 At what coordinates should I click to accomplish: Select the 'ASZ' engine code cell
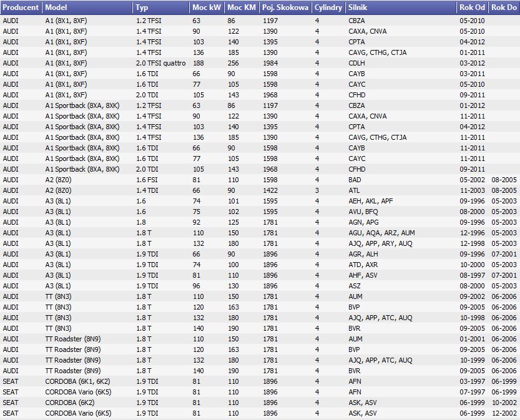click(355, 286)
